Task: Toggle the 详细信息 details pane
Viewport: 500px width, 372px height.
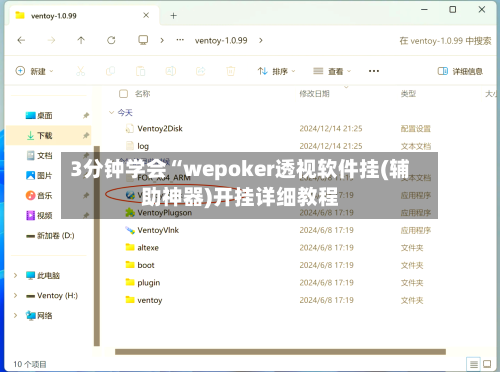Action: pyautogui.click(x=460, y=71)
